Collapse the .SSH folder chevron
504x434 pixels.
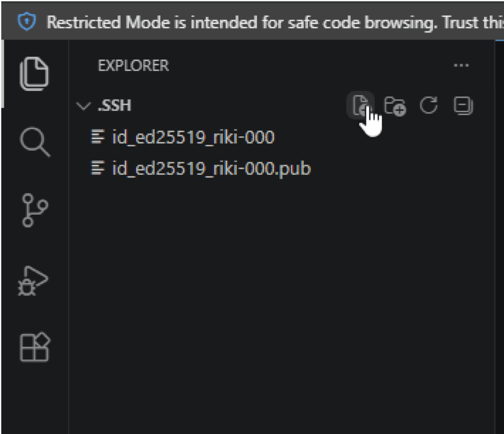pyautogui.click(x=84, y=105)
